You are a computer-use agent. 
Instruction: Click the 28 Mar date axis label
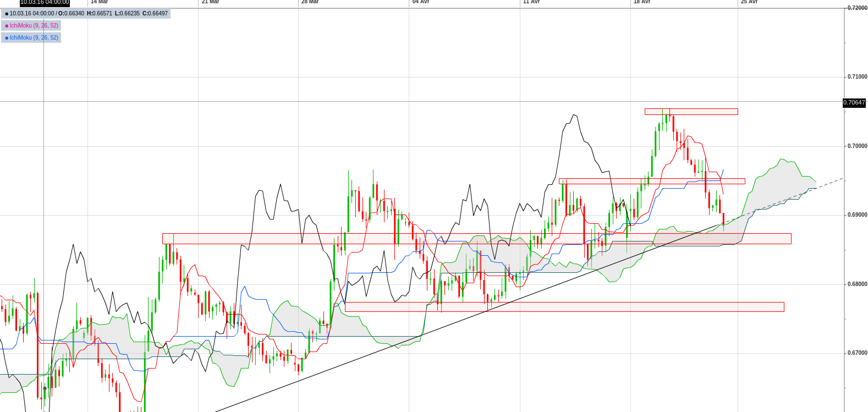pos(310,2)
